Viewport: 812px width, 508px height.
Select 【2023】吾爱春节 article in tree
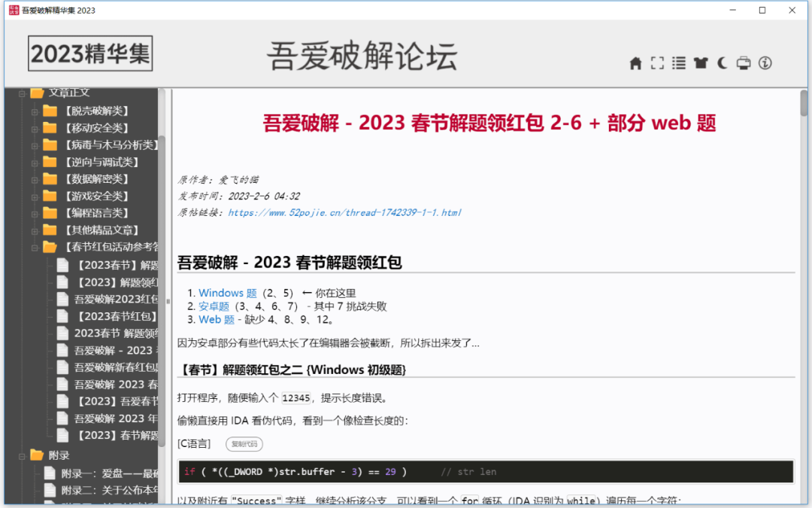point(117,401)
